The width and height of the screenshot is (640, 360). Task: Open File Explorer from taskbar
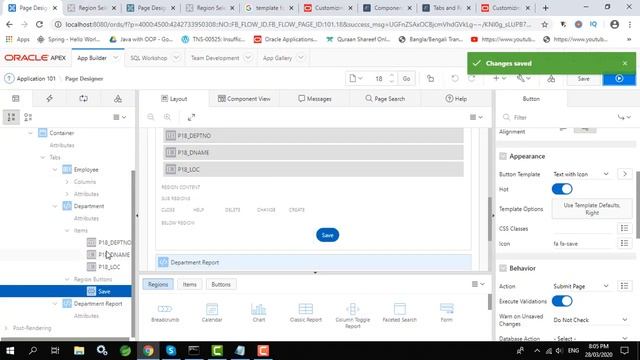point(79,351)
